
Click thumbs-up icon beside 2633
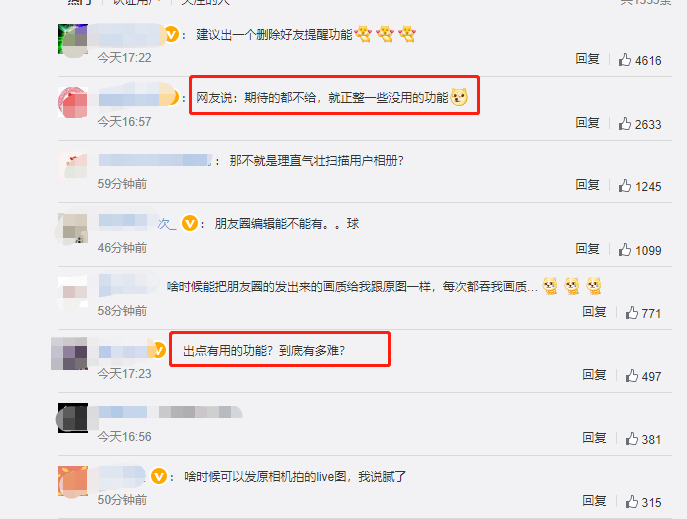tap(625, 124)
